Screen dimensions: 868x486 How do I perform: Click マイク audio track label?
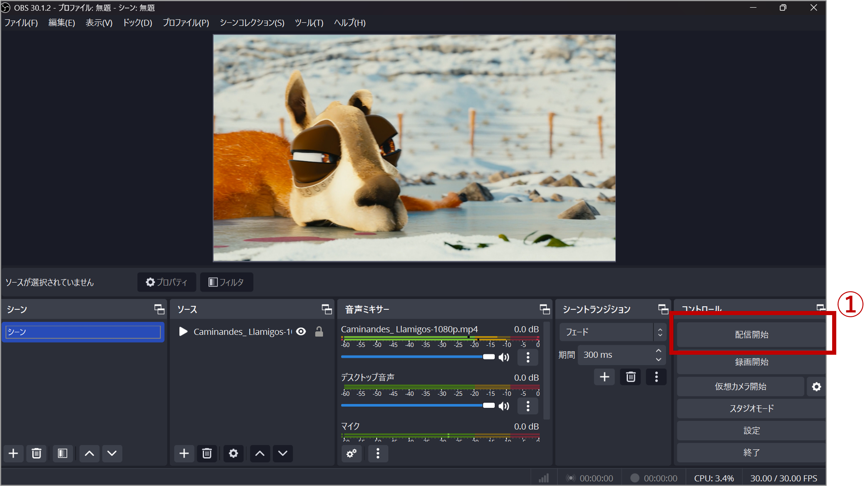[x=350, y=426]
